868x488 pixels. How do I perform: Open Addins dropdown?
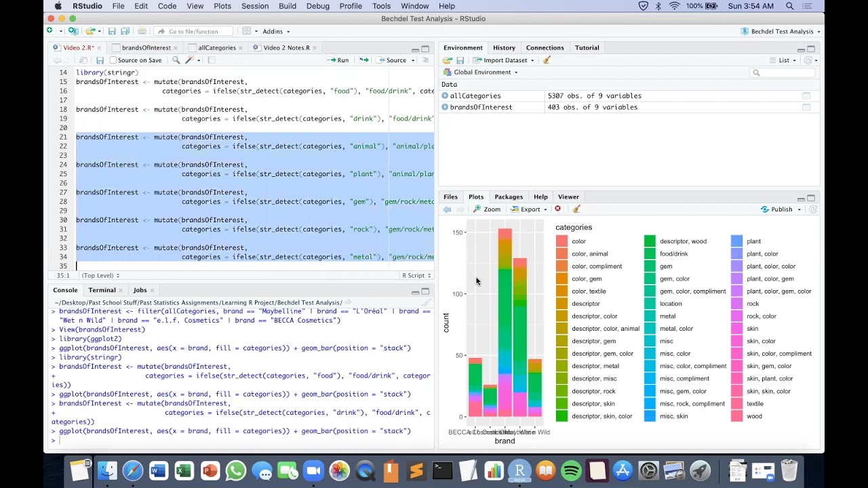276,31
